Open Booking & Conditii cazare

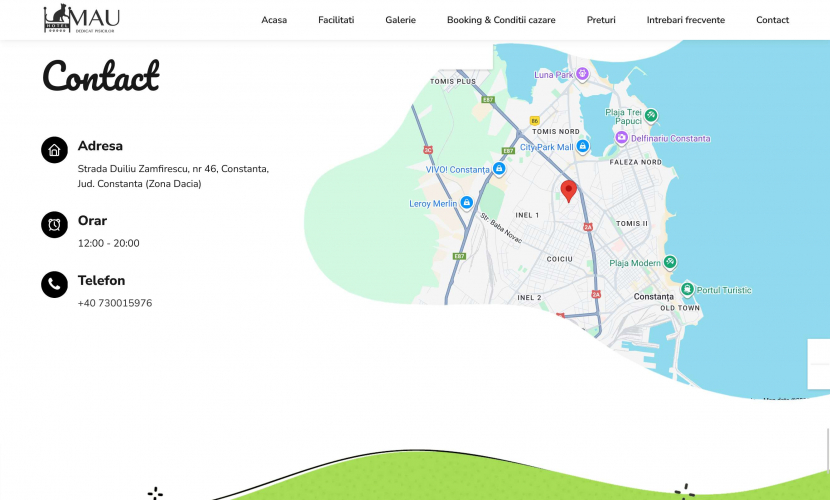click(501, 20)
